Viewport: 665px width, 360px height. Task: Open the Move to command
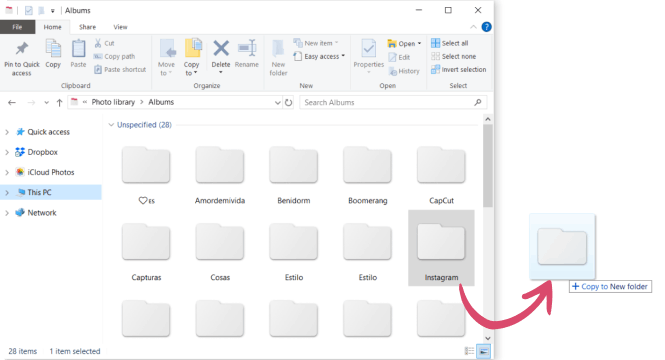pos(166,57)
